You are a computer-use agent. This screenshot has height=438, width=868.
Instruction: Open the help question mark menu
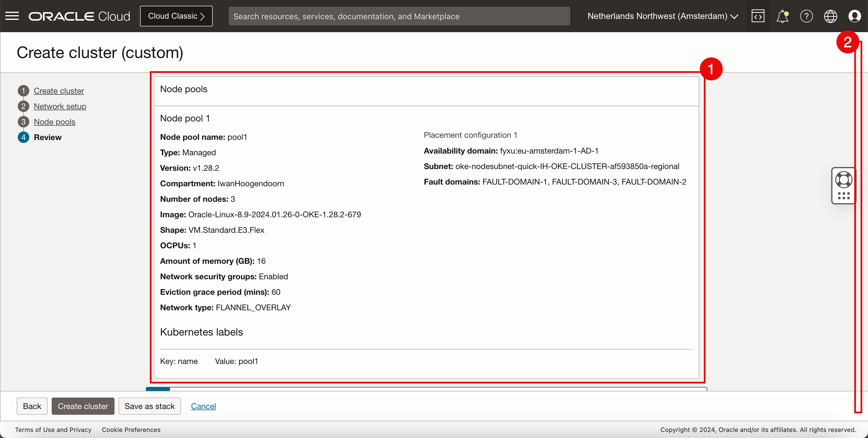coord(806,16)
